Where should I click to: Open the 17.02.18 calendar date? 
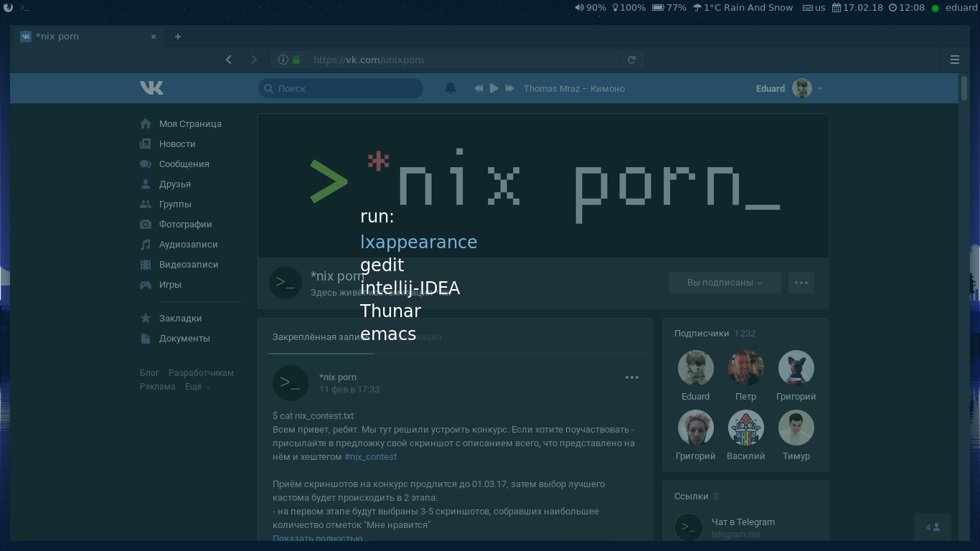click(x=857, y=7)
